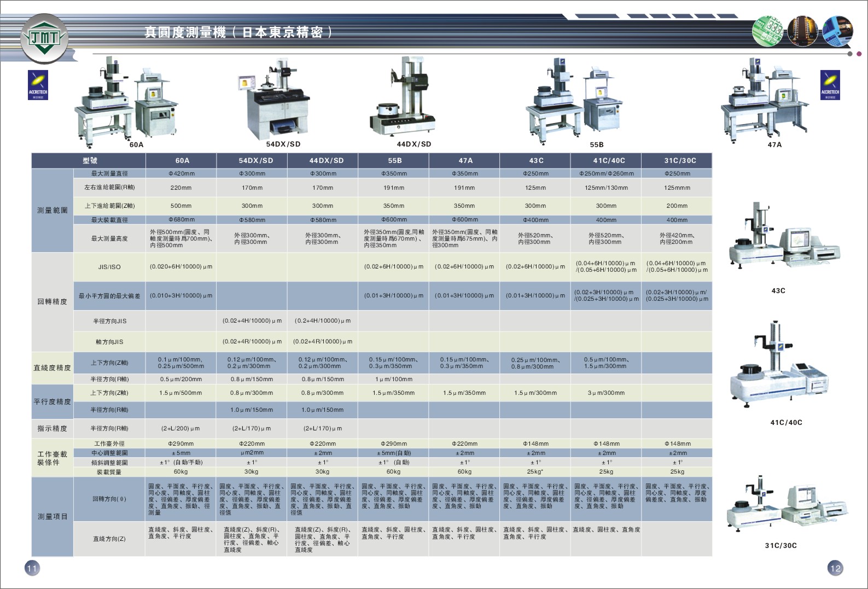Click the 47A column header in table
Viewport: 868px width, 589px height.
465,161
